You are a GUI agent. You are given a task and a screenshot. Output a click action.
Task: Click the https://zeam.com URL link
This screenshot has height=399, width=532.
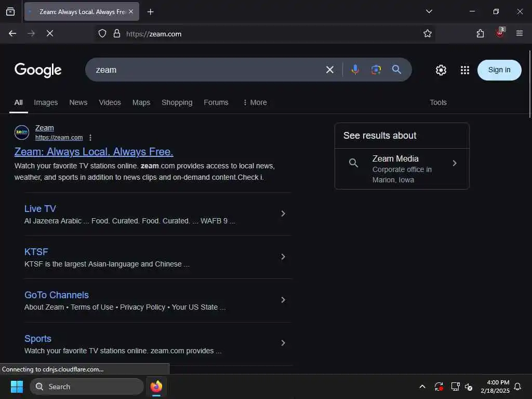[x=59, y=137]
